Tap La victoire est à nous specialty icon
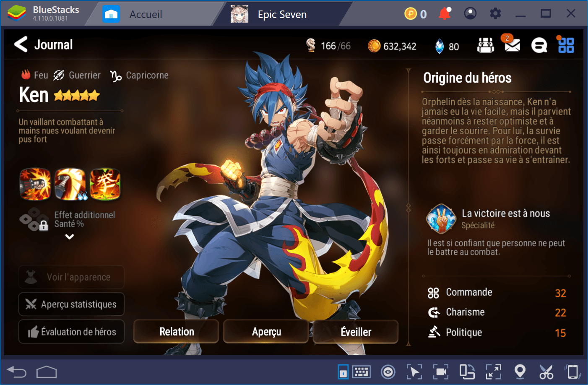Screen dimensions: 588x385 coord(441,219)
